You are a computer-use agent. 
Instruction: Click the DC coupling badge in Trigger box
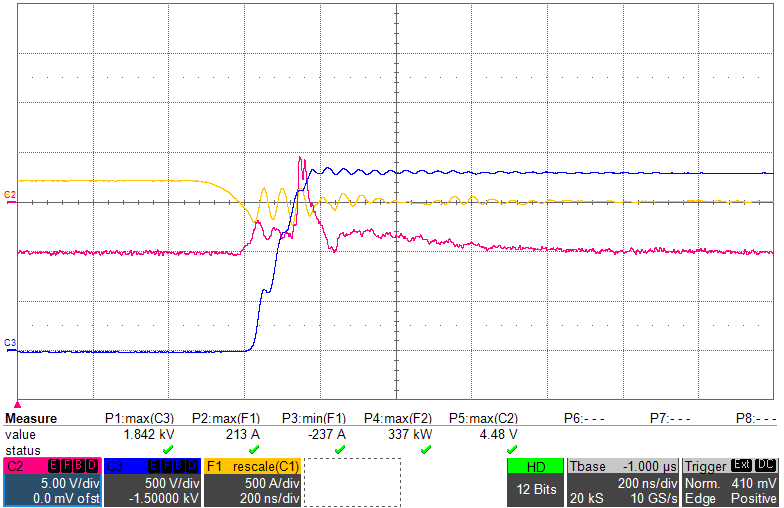(763, 466)
